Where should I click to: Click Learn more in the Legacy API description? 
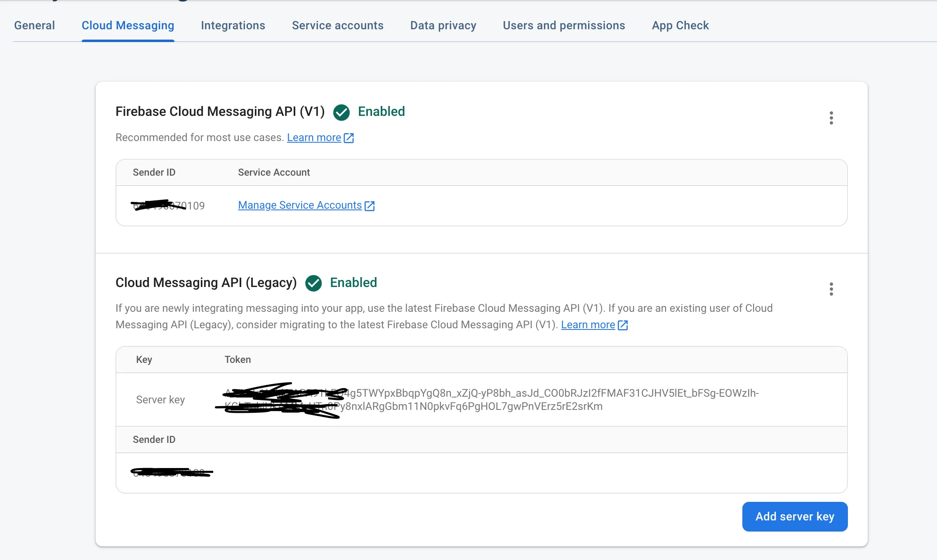(588, 325)
